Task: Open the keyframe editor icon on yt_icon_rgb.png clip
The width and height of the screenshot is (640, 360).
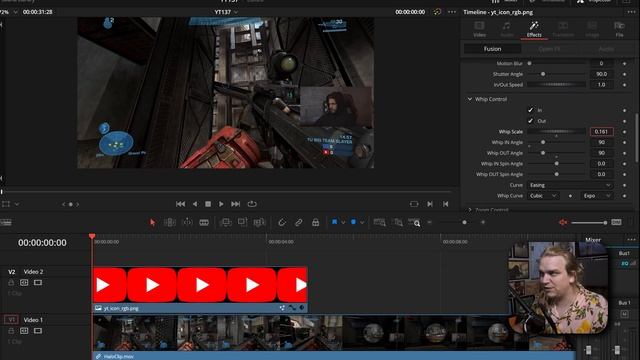Action: tap(302, 308)
